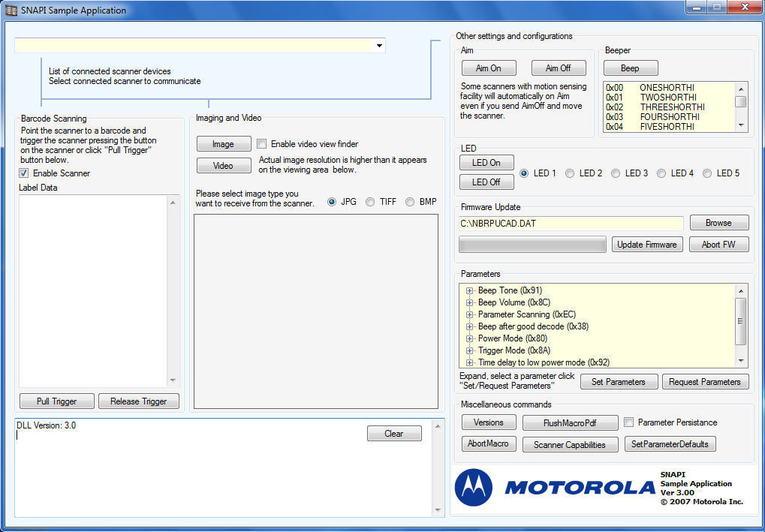Select TWOSHORTHI in the beeper list
This screenshot has height=532, width=765.
[667, 98]
